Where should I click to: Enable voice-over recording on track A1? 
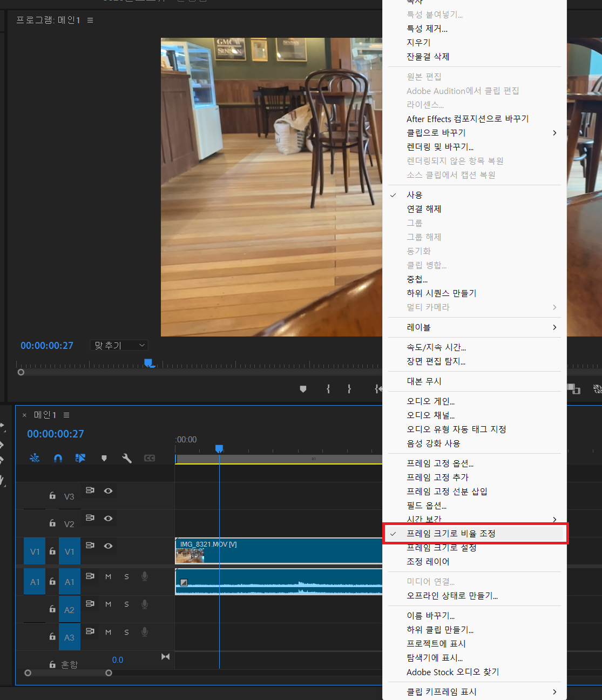(144, 576)
